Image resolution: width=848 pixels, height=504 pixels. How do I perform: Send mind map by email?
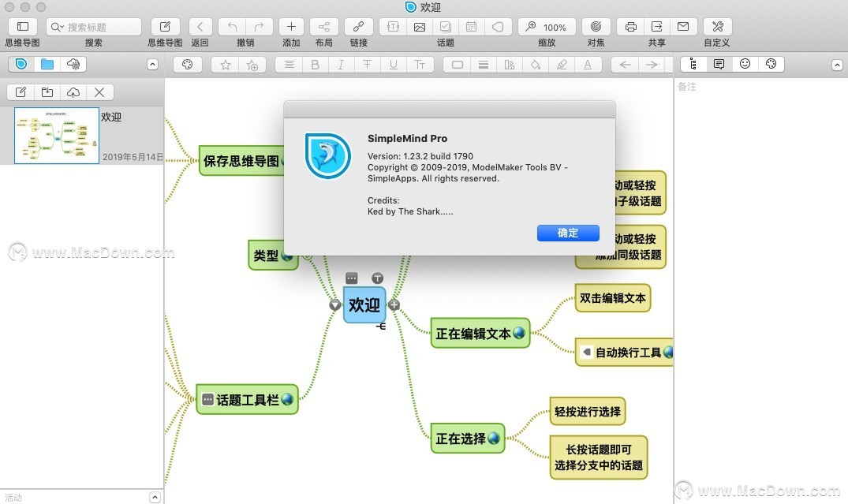(x=683, y=27)
